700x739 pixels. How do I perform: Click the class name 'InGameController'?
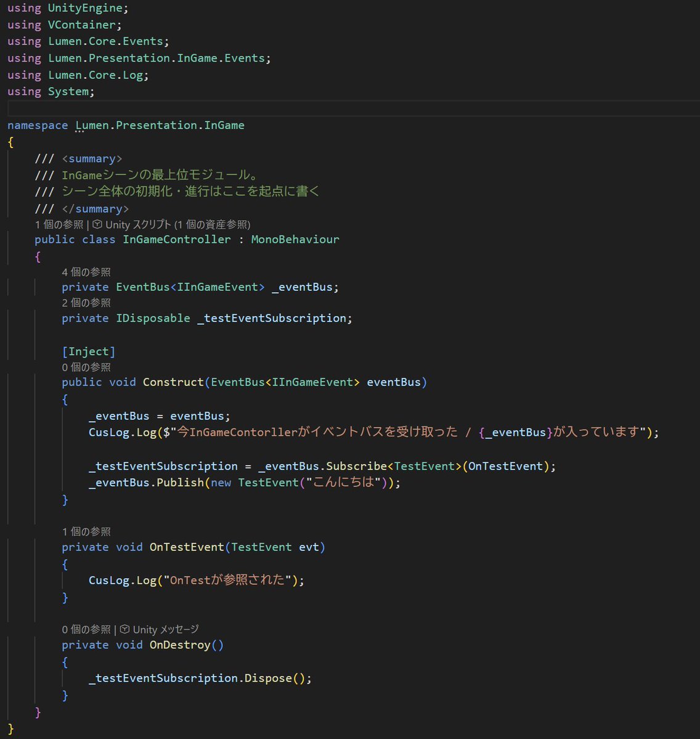(177, 239)
